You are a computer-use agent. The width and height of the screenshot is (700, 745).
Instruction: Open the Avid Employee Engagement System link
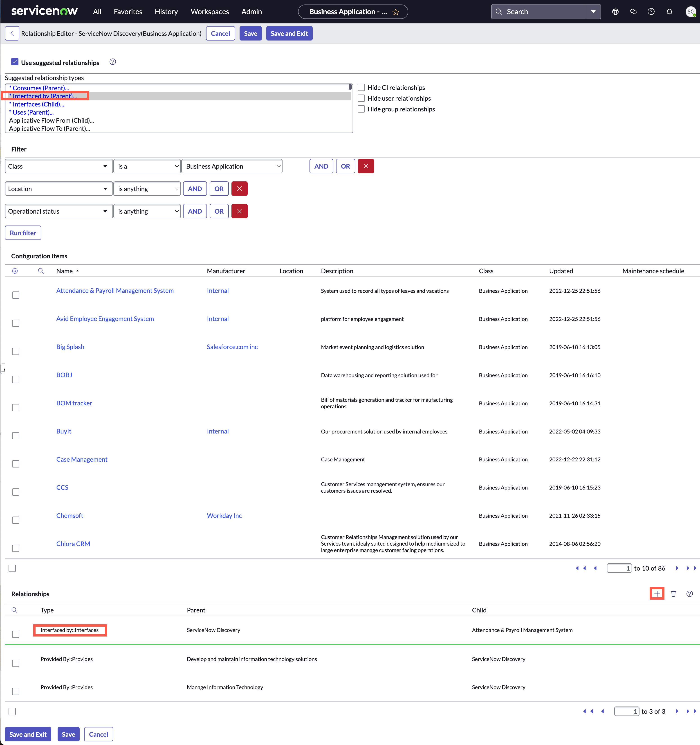point(105,319)
